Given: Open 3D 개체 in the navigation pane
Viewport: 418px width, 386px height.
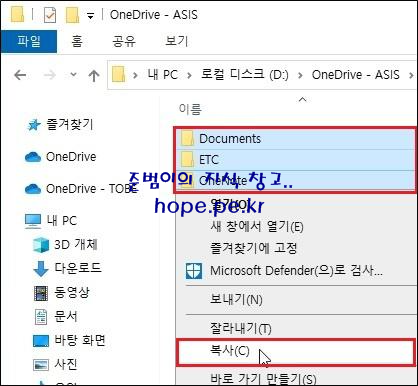Looking at the screenshot, I should (76, 244).
